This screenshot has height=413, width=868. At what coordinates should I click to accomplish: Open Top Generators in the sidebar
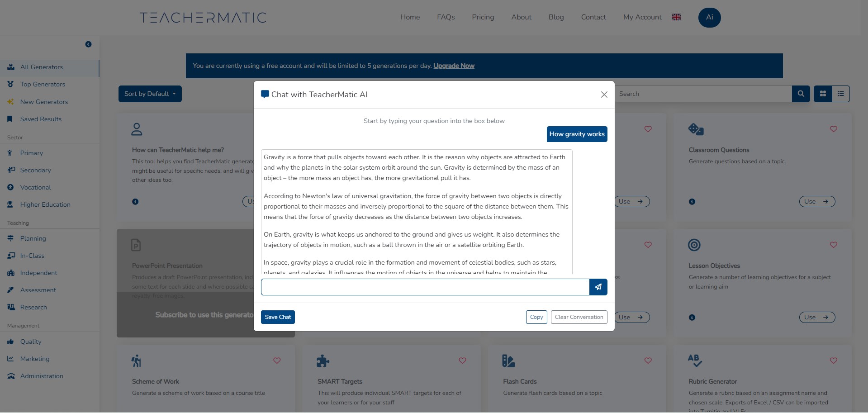pyautogui.click(x=49, y=84)
